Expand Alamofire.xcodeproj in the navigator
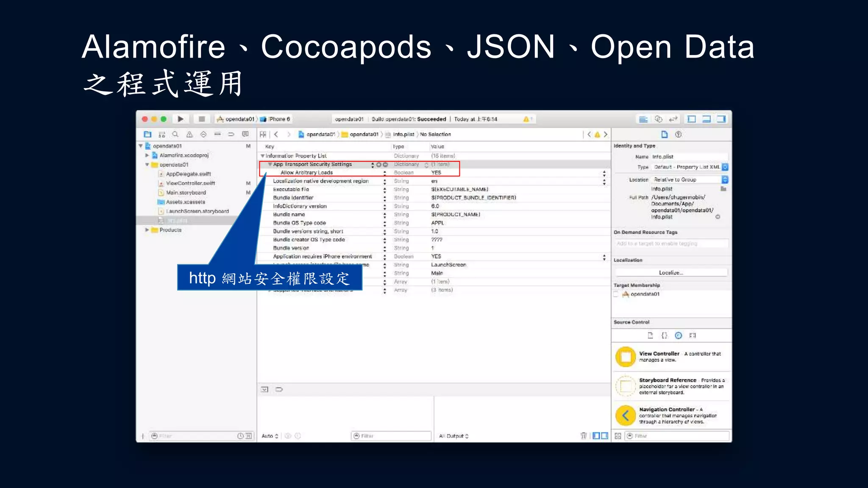Viewport: 868px width, 488px height. tap(147, 155)
